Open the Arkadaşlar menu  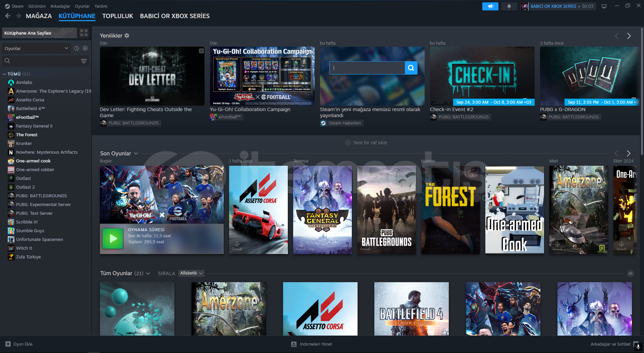coord(60,6)
